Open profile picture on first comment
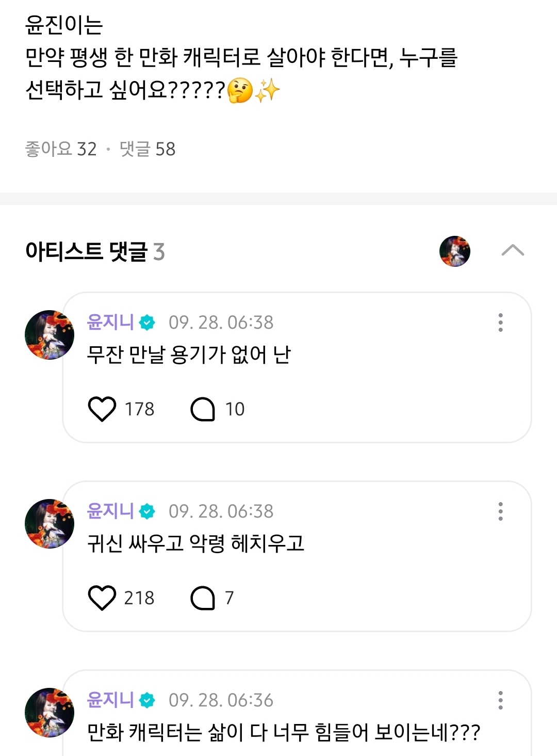557x756 pixels. [x=50, y=335]
